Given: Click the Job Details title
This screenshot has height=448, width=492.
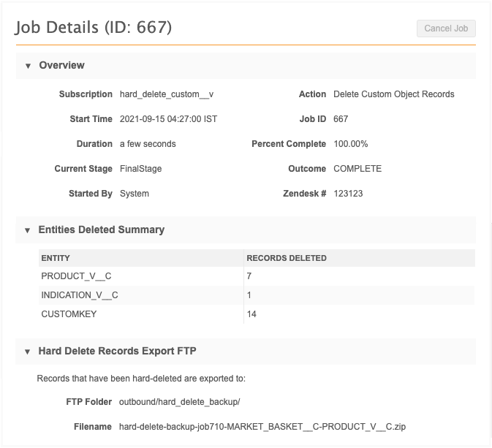Looking at the screenshot, I should [x=94, y=29].
